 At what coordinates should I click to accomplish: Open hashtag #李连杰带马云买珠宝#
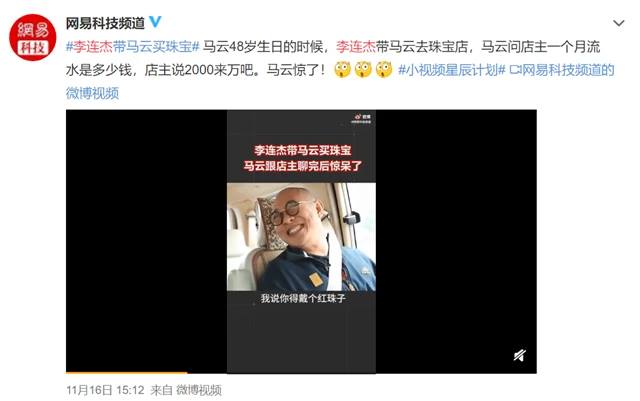(133, 47)
